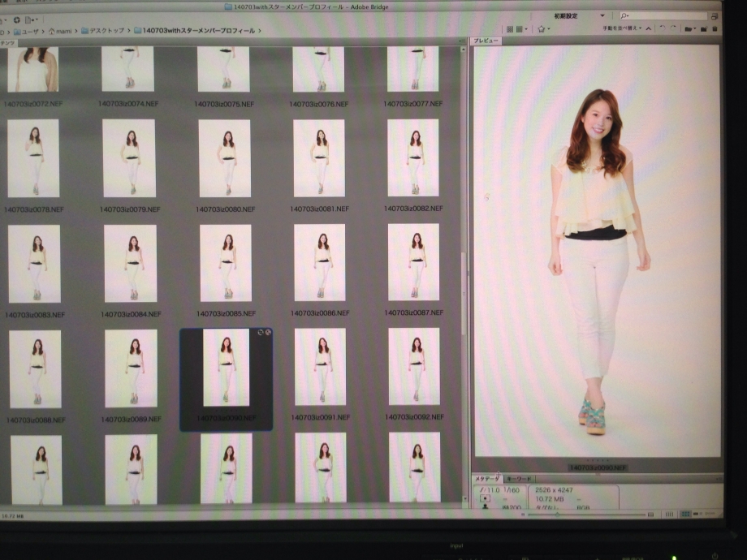747x560 pixels.
Task: Open the star rating filter dropdown
Action: point(543,29)
